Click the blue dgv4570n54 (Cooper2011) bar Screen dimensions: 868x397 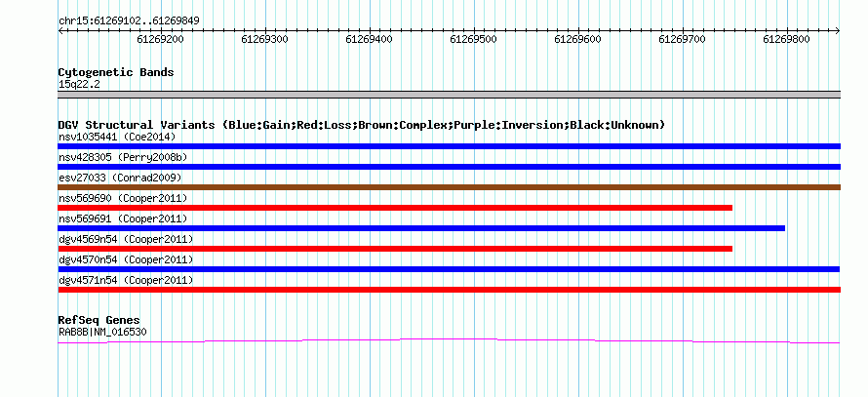(x=449, y=269)
